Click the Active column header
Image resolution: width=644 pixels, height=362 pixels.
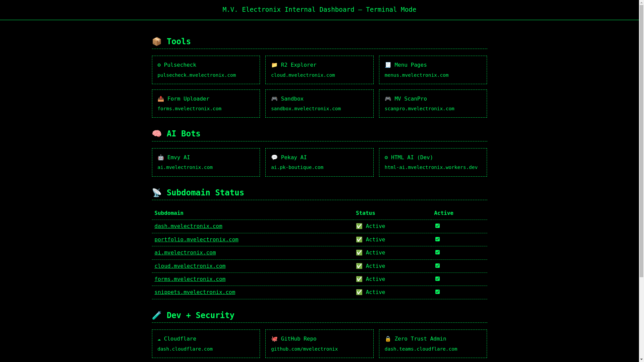click(x=444, y=213)
